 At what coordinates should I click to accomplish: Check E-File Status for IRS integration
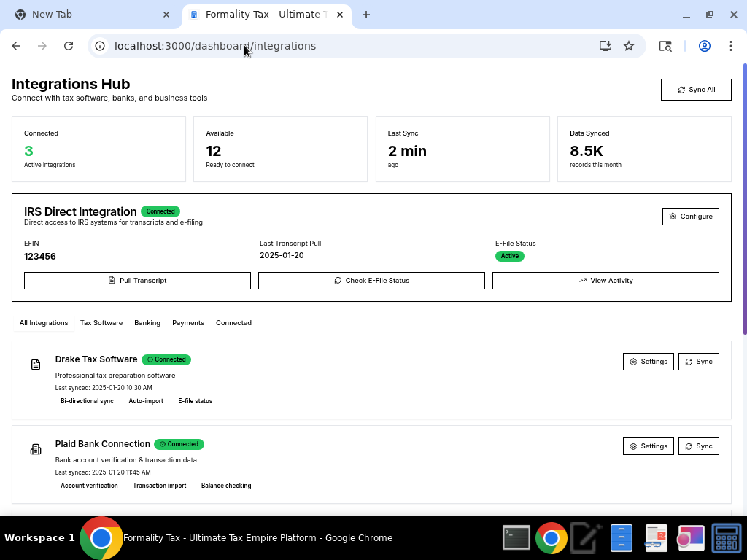[371, 281]
